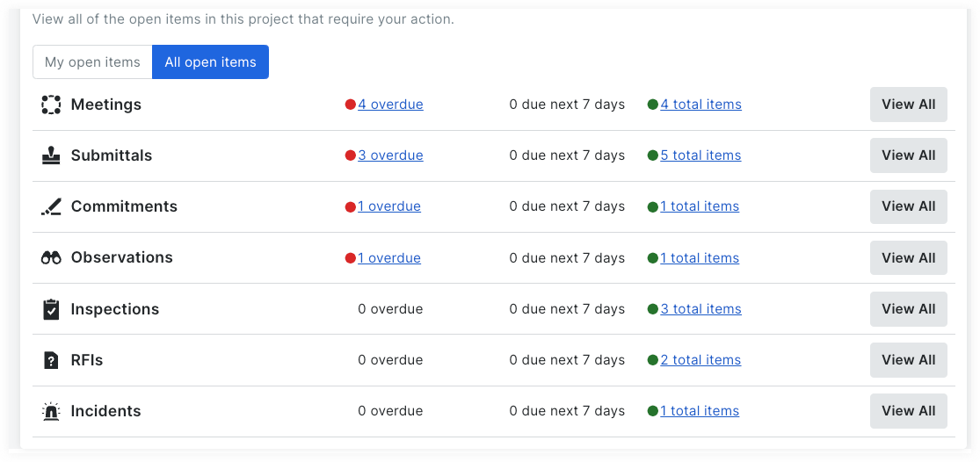Click the Incidents siren icon
Viewport: 980px width, 462px height.
coord(51,411)
